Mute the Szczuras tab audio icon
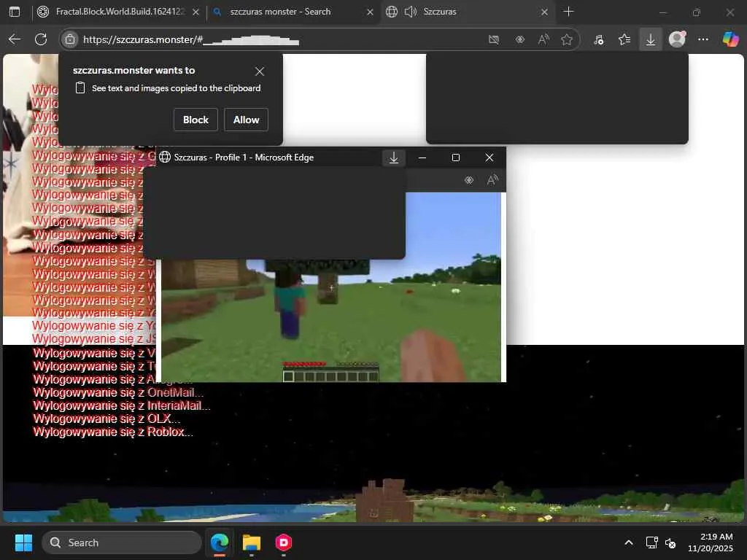Viewport: 747px width, 560px height. (411, 12)
